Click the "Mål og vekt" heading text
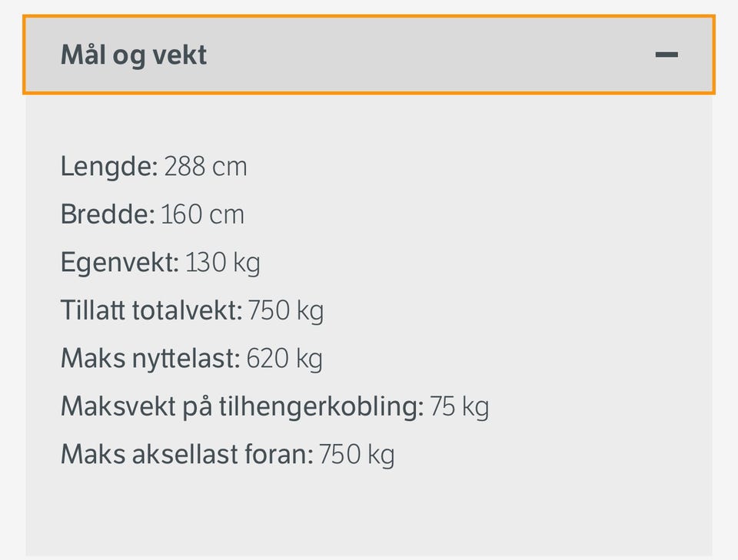Viewport: 738px width, 560px height. pos(134,56)
